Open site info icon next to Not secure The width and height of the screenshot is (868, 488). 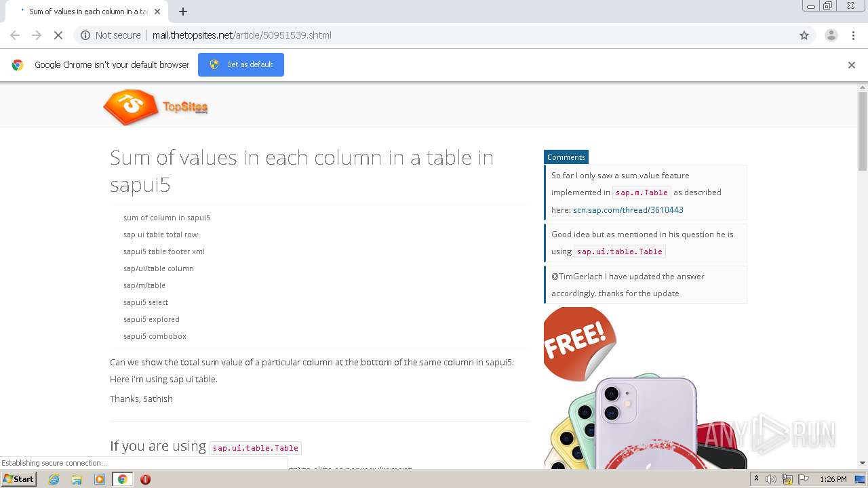point(85,35)
